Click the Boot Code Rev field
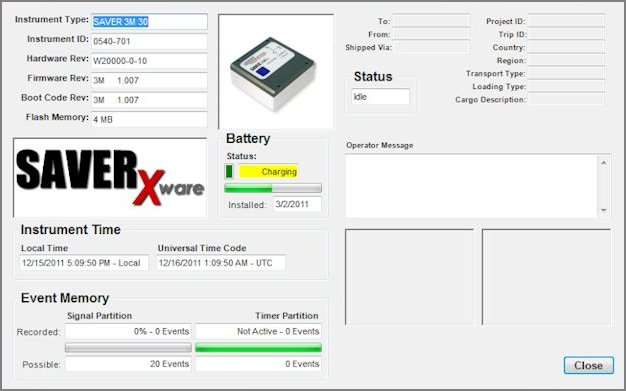The width and height of the screenshot is (626, 391). 149,100
